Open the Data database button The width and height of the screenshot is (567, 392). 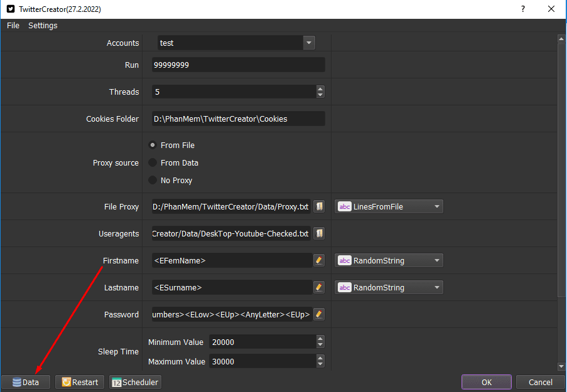point(26,382)
